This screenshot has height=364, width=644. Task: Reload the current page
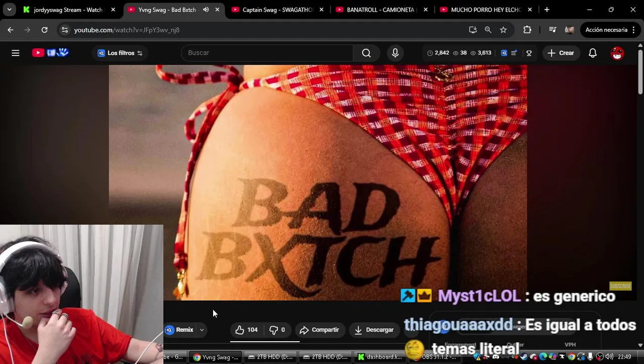tap(44, 30)
